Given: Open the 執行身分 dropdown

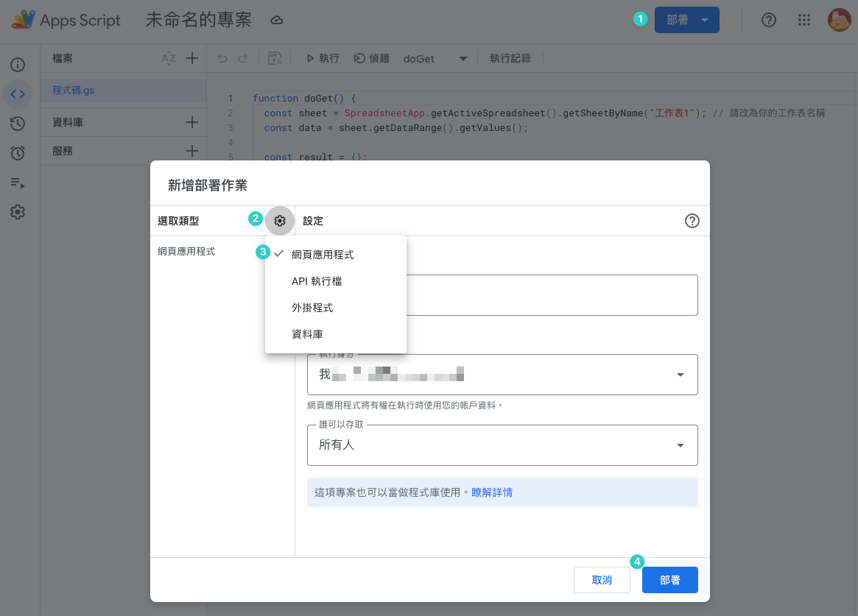Looking at the screenshot, I should click(x=502, y=375).
